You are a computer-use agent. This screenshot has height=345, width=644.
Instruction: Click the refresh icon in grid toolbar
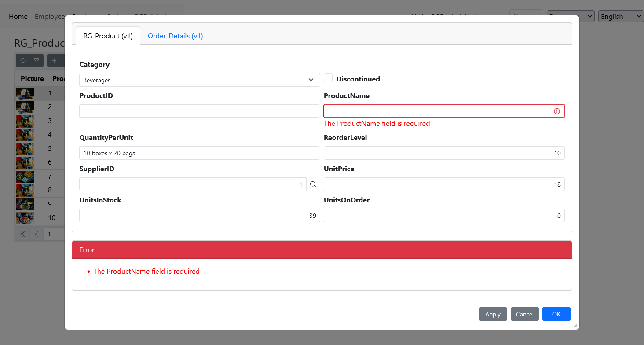(23, 61)
